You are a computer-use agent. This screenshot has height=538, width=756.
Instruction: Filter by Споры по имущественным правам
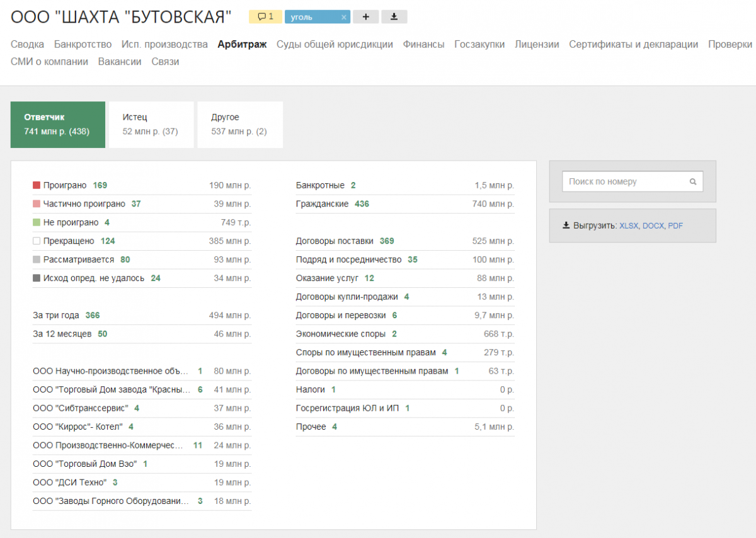(x=405, y=352)
